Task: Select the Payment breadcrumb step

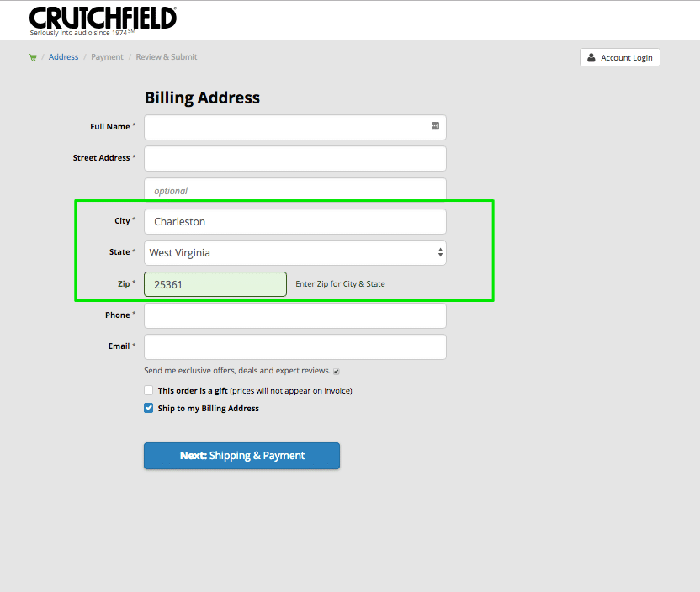Action: pos(107,57)
